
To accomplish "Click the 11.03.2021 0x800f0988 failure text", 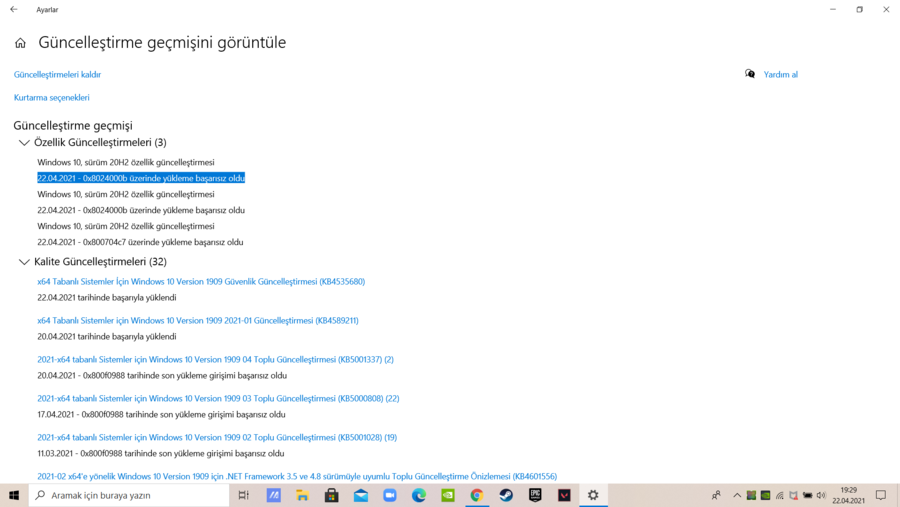I will (x=161, y=454).
